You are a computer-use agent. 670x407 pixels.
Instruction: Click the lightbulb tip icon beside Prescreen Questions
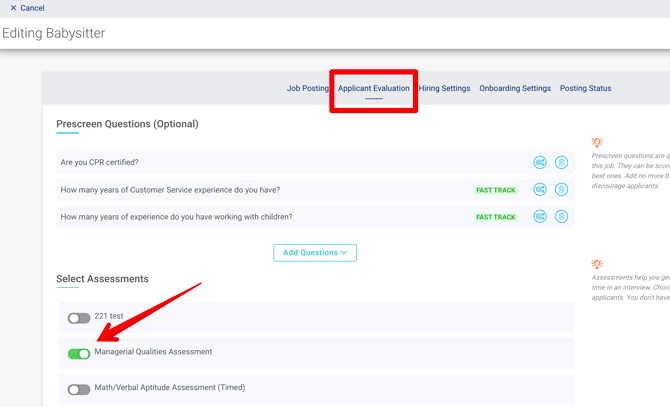(597, 143)
